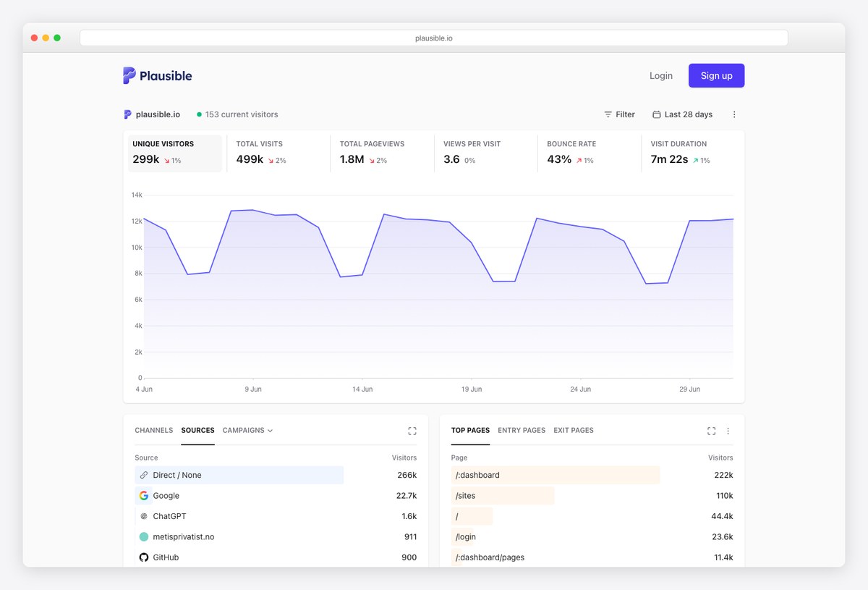Screen dimensions: 868x590
Task: Select the BOUNCE RATE metric
Action: [x=589, y=153]
